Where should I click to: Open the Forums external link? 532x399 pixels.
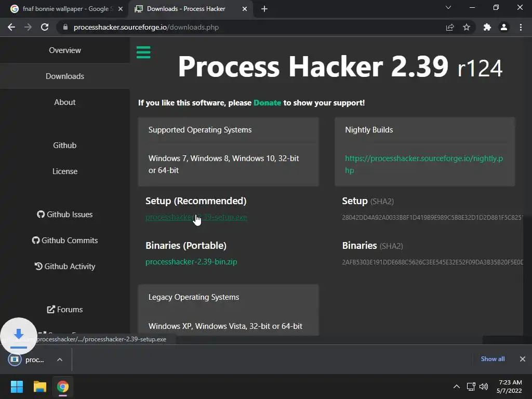tap(65, 310)
